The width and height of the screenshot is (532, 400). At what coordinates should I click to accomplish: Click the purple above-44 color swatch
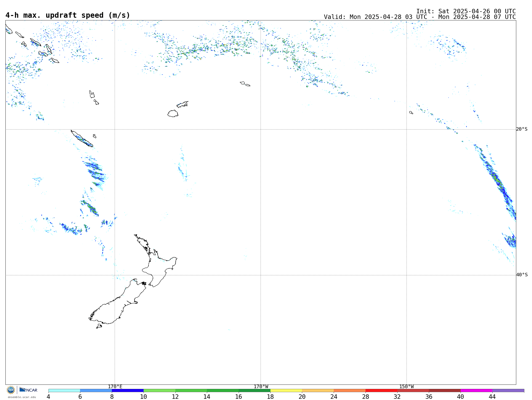pos(508,391)
